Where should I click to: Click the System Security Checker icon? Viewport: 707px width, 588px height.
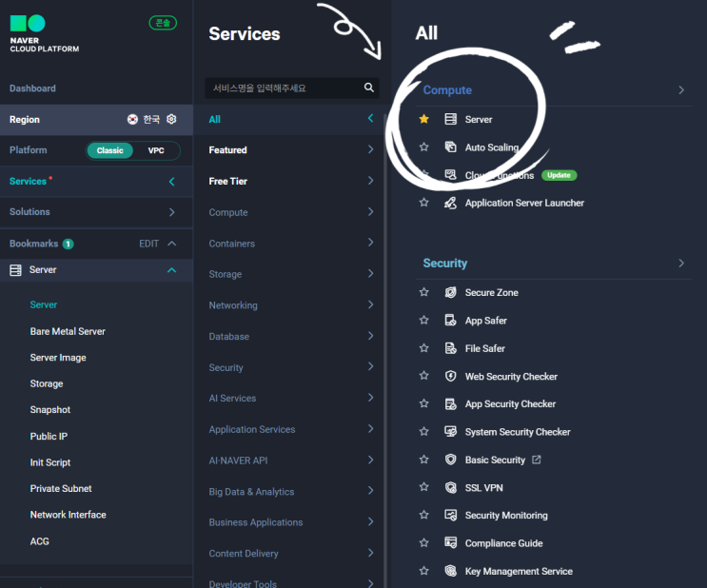tap(450, 432)
